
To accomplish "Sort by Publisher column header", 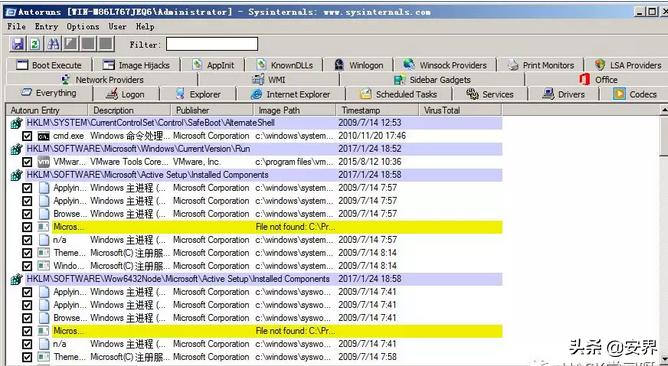I will tap(212, 110).
